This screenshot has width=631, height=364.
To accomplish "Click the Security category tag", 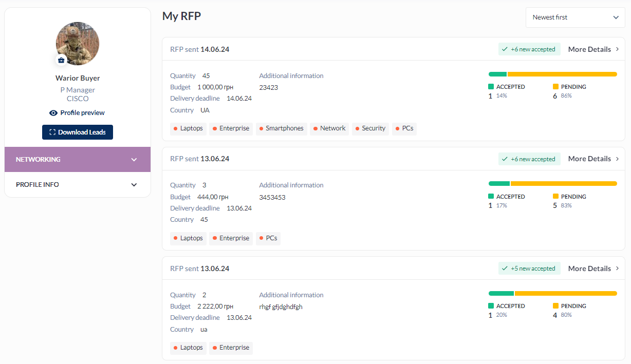I will tap(370, 128).
